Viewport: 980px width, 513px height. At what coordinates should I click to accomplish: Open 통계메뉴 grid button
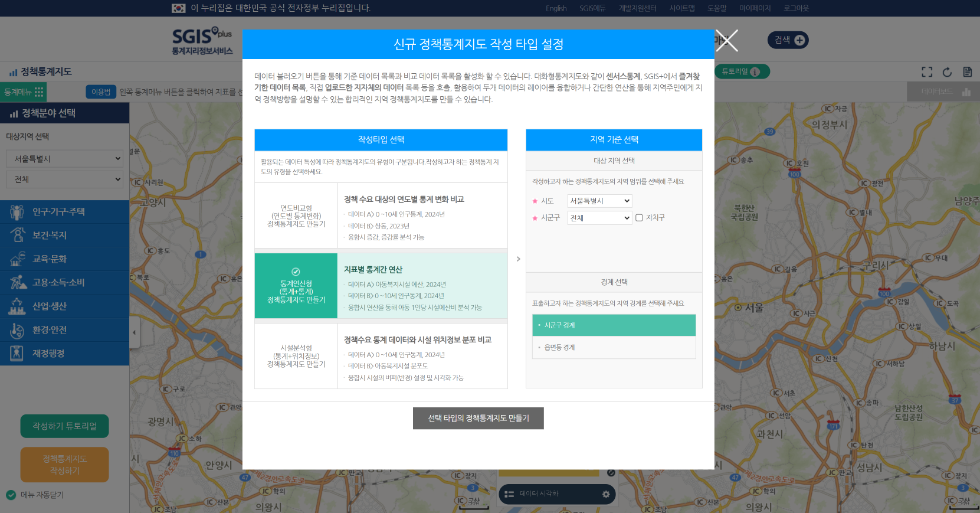(x=24, y=92)
